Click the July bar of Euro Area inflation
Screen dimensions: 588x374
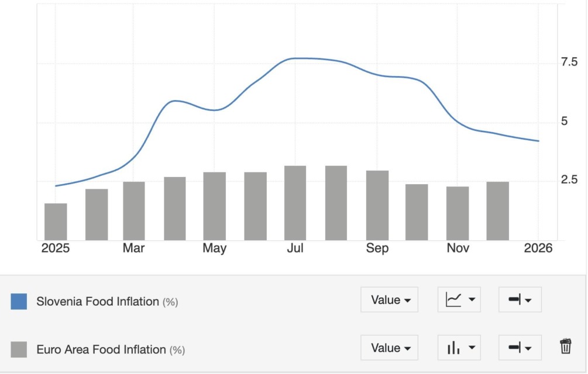point(295,203)
